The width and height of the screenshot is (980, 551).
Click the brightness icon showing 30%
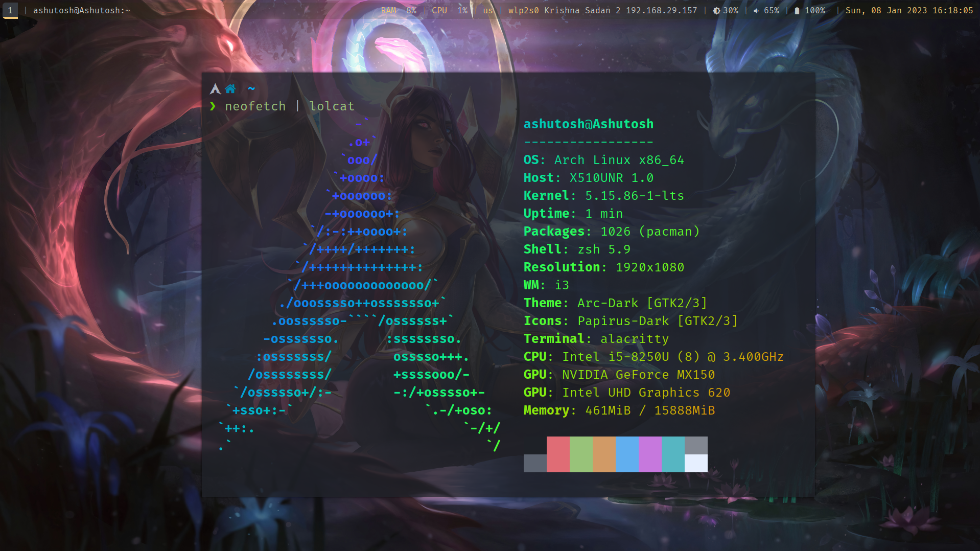point(716,11)
